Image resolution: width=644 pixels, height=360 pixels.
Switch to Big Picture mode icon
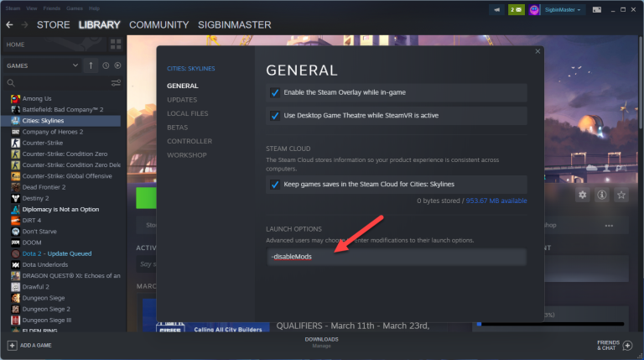coord(597,10)
